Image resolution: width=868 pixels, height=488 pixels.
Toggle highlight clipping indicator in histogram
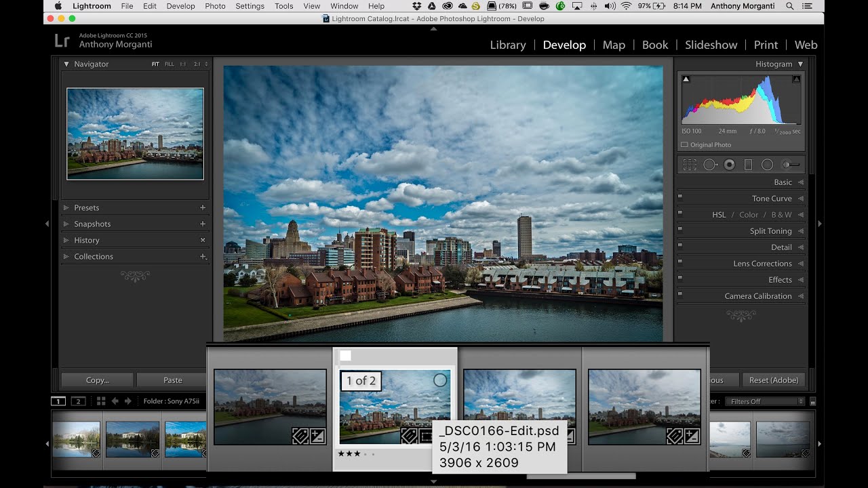point(796,79)
